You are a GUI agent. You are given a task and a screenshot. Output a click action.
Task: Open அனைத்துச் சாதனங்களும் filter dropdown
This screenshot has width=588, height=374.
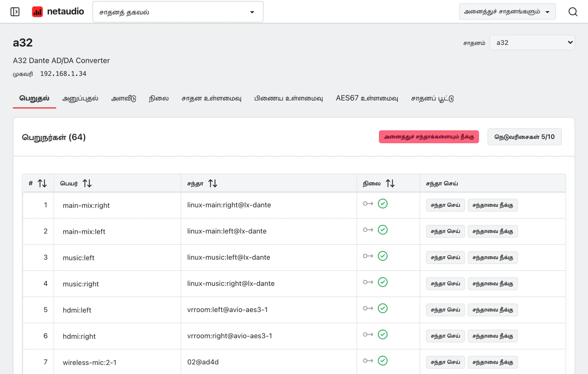[507, 12]
